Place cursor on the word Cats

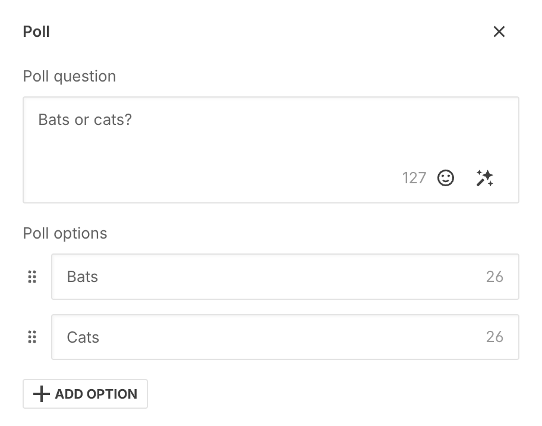click(x=83, y=337)
